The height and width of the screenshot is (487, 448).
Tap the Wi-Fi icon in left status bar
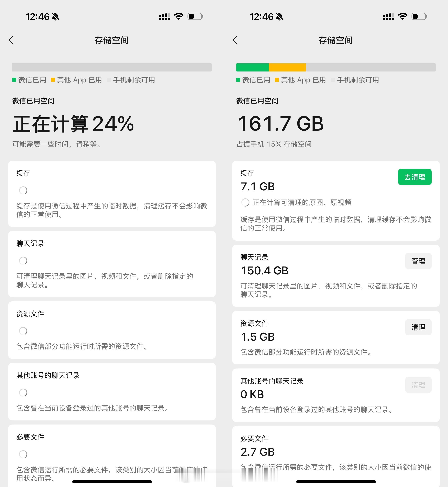[179, 16]
